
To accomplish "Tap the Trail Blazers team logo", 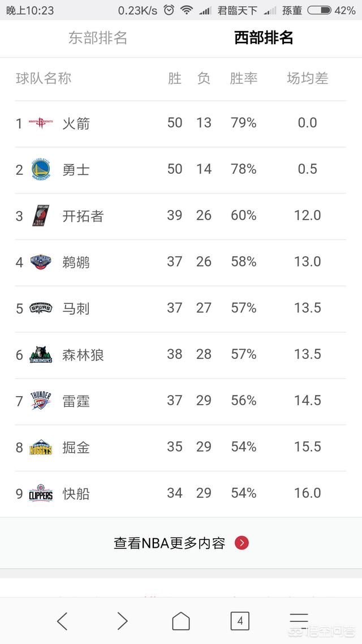I will [41, 216].
